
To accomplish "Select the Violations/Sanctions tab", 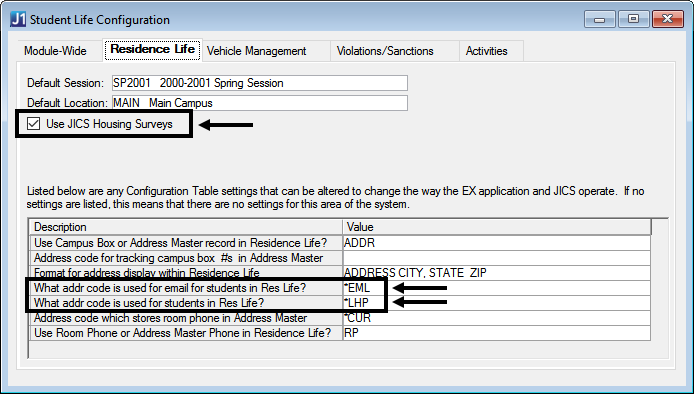I will point(385,51).
